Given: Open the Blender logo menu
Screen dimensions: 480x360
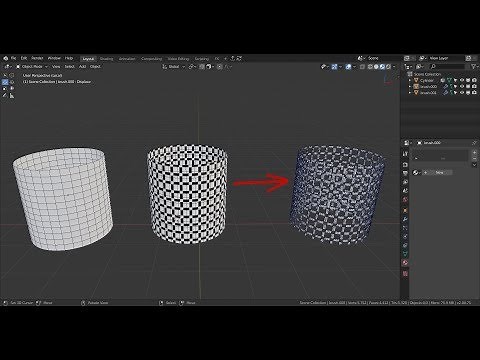Looking at the screenshot, I should 6,58.
